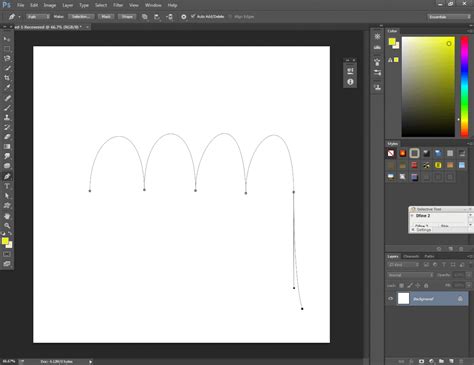The width and height of the screenshot is (474, 365).
Task: Open the Essentials workspace dropdown
Action: pos(449,17)
